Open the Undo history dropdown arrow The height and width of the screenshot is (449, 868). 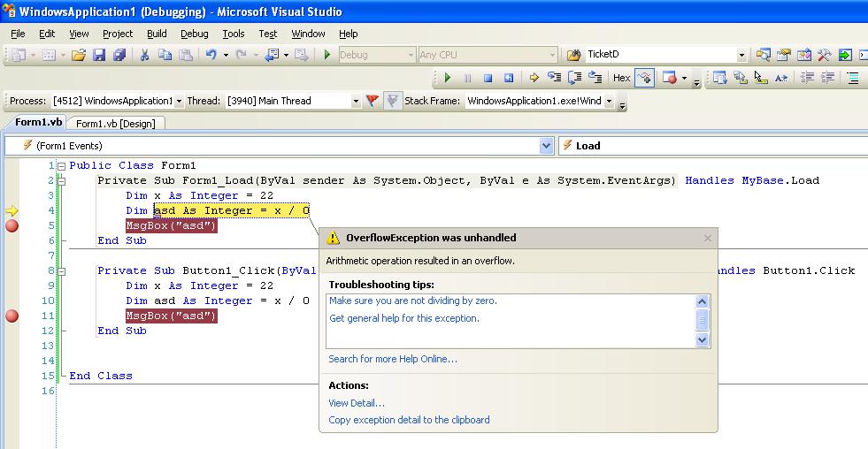click(226, 55)
